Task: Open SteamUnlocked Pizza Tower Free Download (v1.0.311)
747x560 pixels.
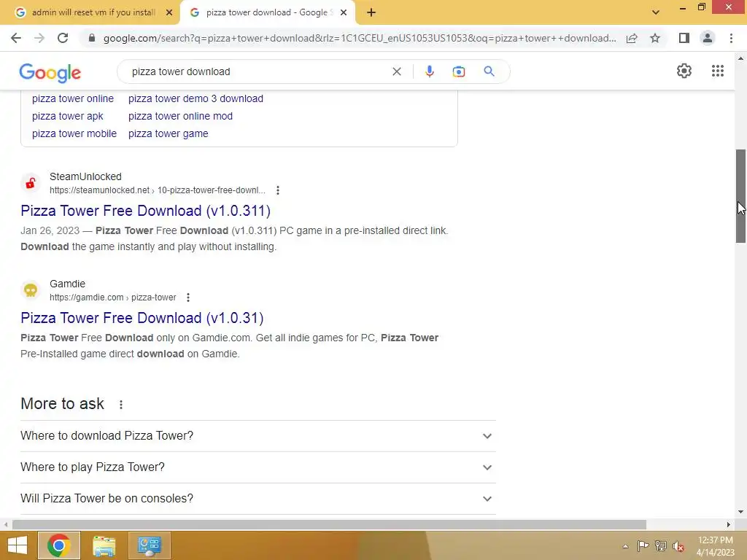Action: point(145,211)
